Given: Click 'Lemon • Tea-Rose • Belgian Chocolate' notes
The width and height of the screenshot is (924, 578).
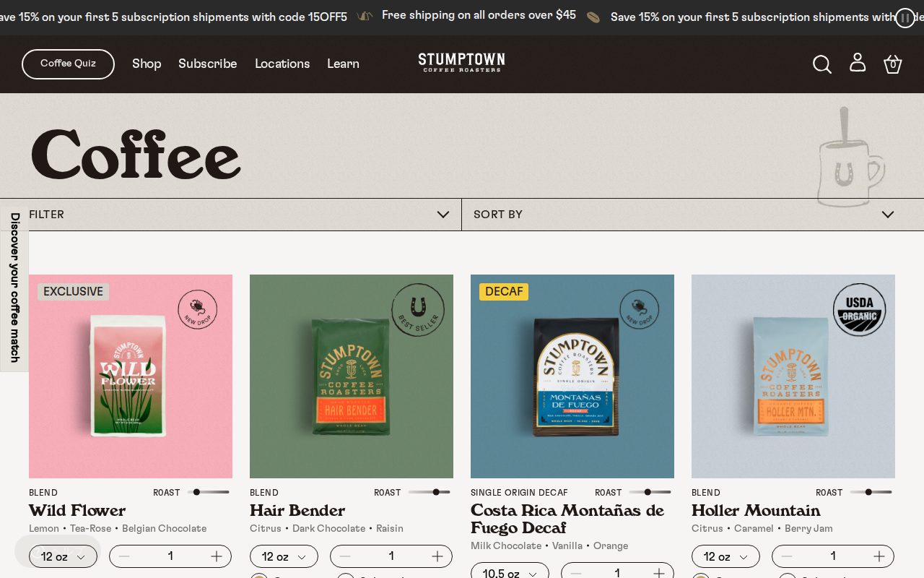Looking at the screenshot, I should pyautogui.click(x=118, y=529).
